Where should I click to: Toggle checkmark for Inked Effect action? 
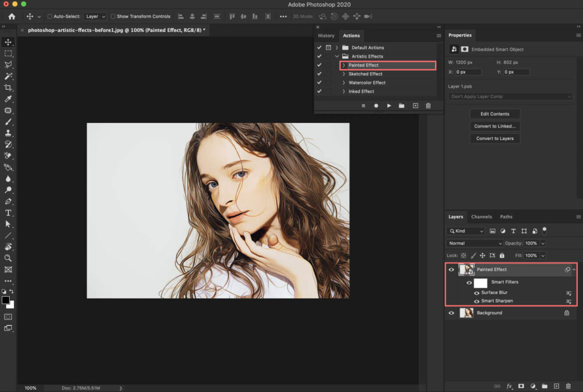point(319,91)
